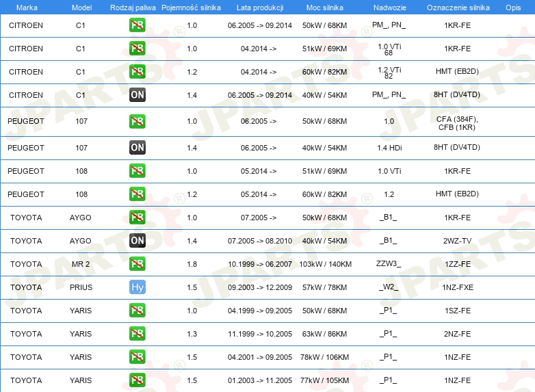Click the Rodzaj paliwa column header

coord(133,8)
